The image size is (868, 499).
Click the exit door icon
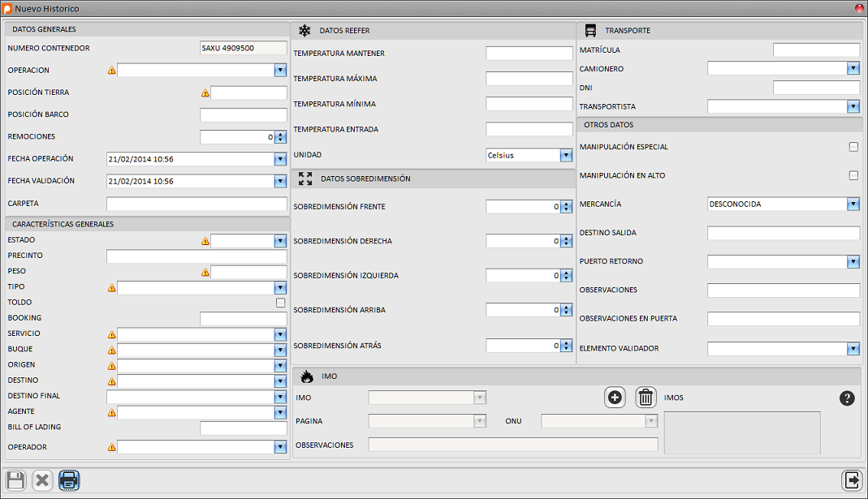(852, 480)
